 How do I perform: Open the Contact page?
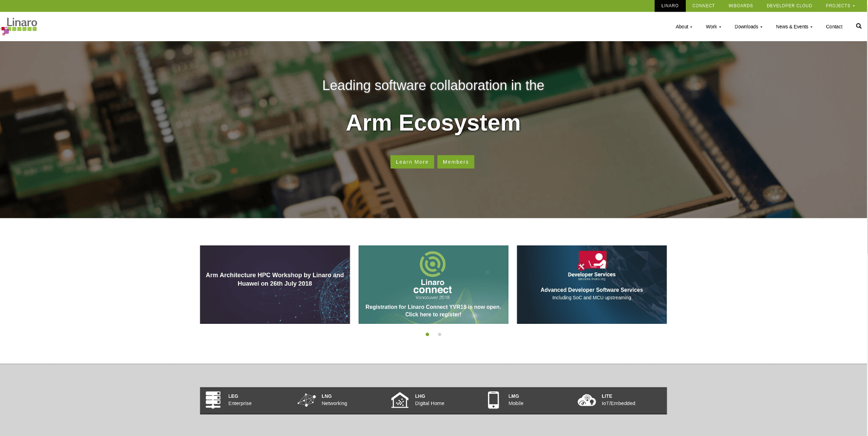pyautogui.click(x=834, y=26)
